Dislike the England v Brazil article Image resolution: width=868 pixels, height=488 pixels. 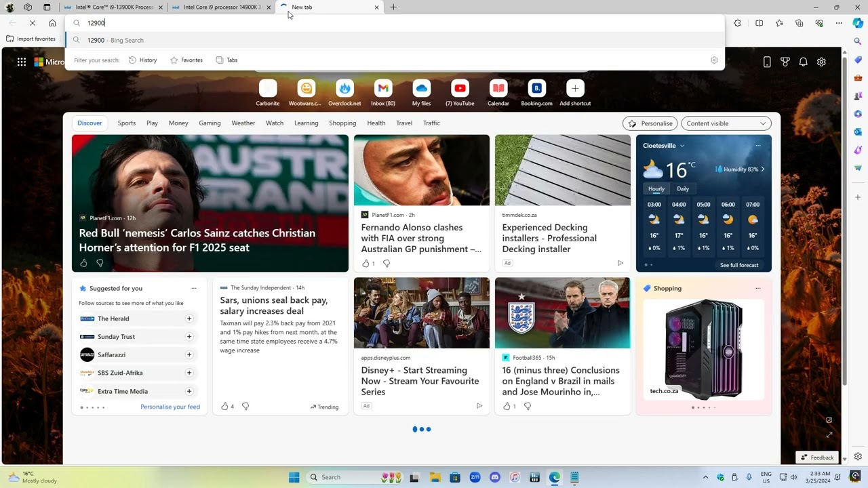(528, 407)
